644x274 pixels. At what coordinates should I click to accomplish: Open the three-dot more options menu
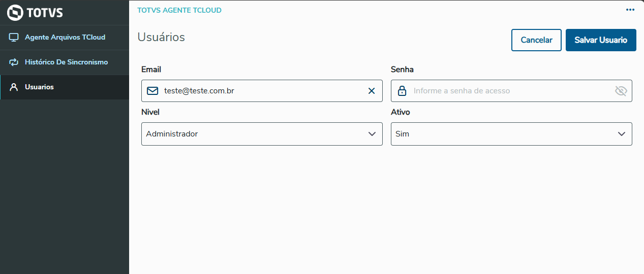pyautogui.click(x=630, y=10)
